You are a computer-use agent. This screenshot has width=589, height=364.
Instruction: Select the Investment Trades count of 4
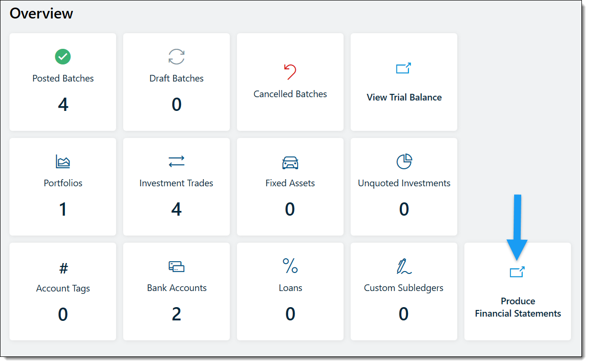[x=176, y=209]
